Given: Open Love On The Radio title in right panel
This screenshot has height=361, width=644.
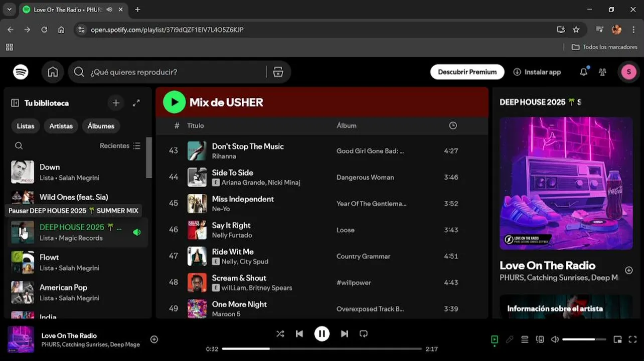Looking at the screenshot, I should 547,266.
